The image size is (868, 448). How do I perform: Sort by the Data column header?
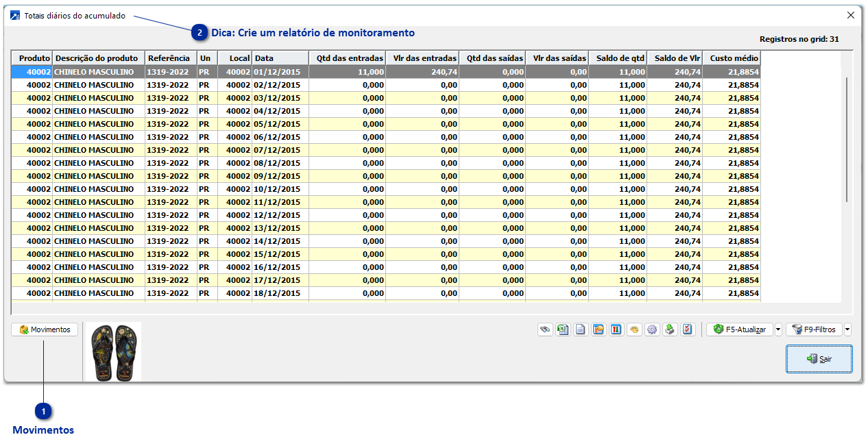[280, 58]
